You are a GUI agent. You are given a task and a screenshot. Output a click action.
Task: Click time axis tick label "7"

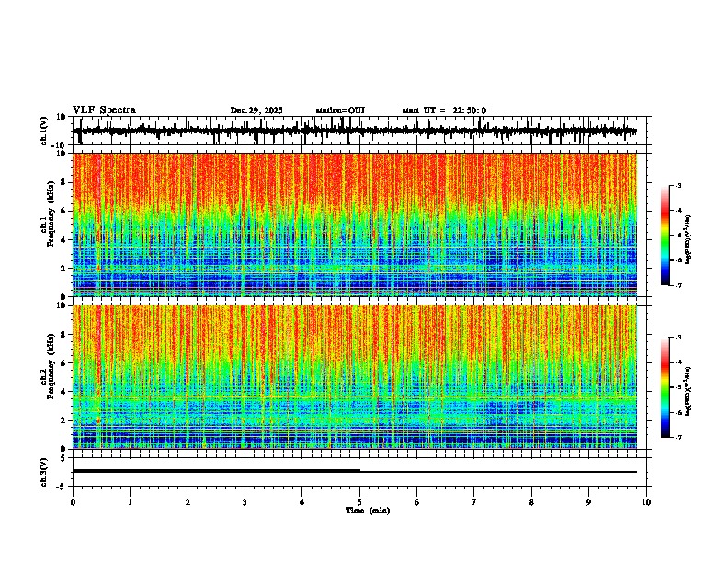tap(474, 502)
